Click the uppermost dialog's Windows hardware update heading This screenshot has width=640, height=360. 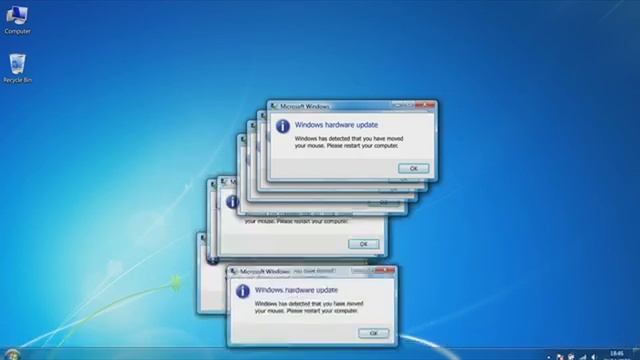click(336, 125)
